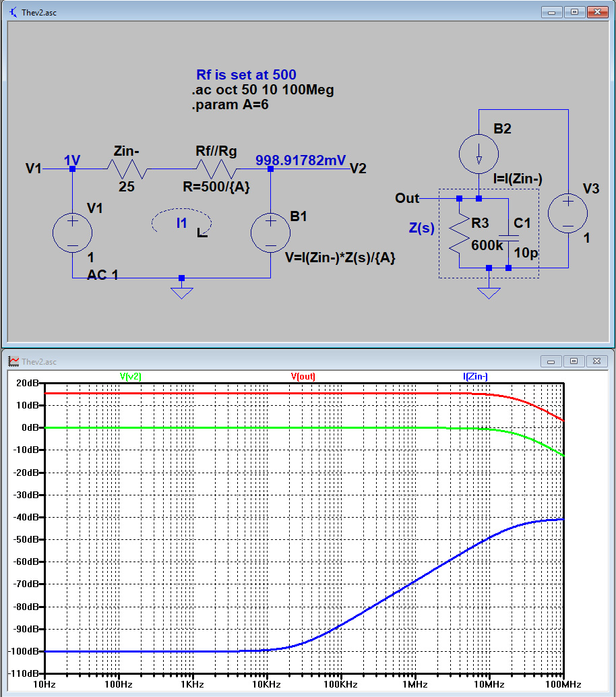Click the .param A=6 directive
Image resolution: width=616 pixels, height=697 pixels.
(230, 105)
